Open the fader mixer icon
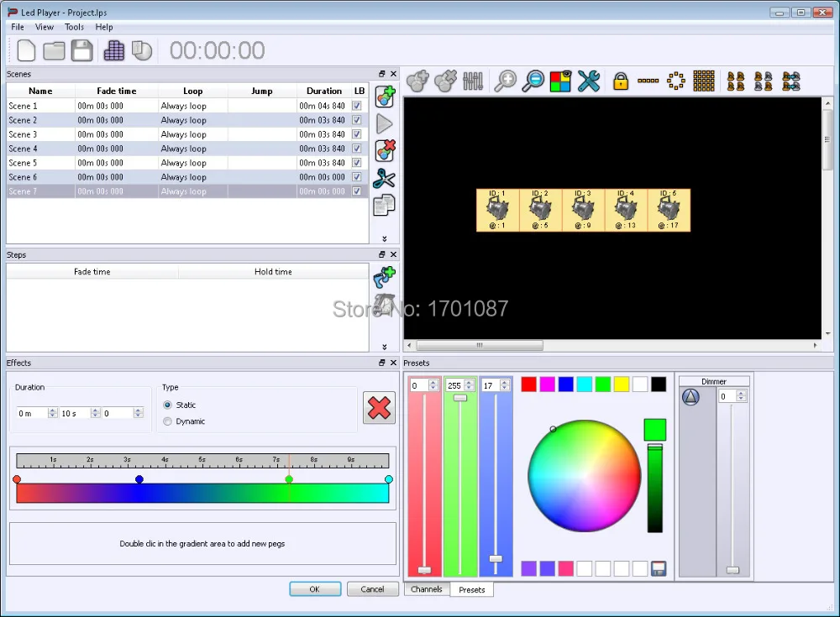This screenshot has width=840, height=617. (473, 81)
